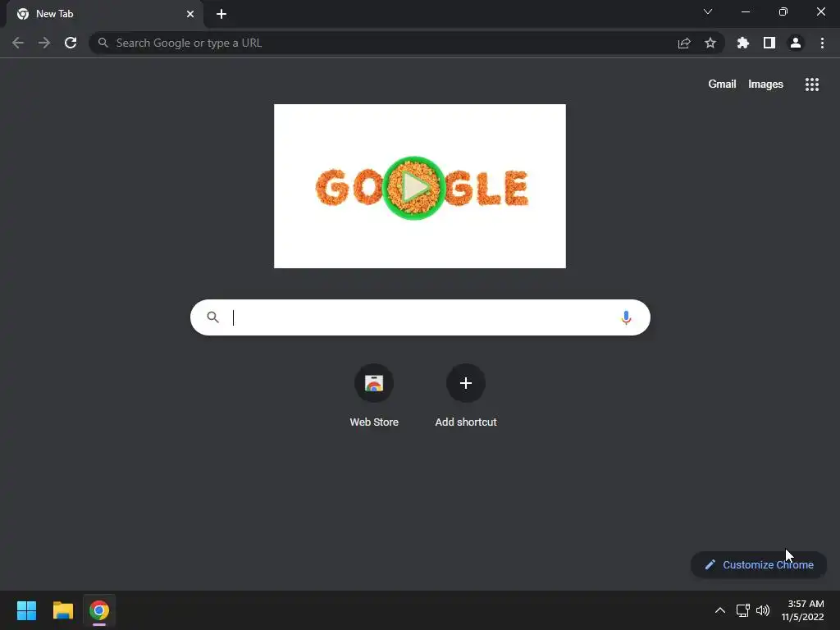Share this page icon in address bar
Image resolution: width=840 pixels, height=630 pixels.
coord(684,43)
